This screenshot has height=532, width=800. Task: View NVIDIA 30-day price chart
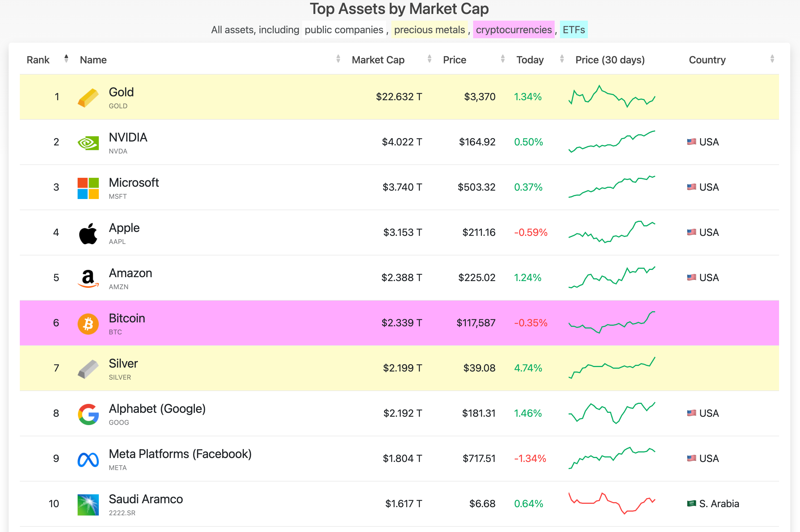[612, 142]
